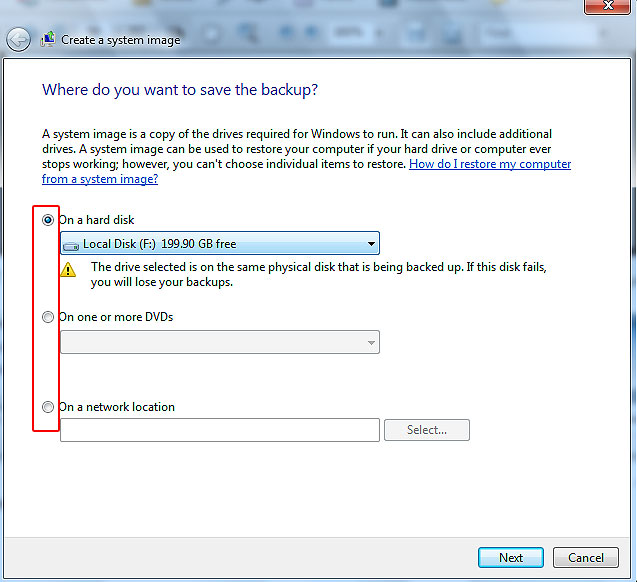Click the same physical disk warning message

click(x=318, y=275)
